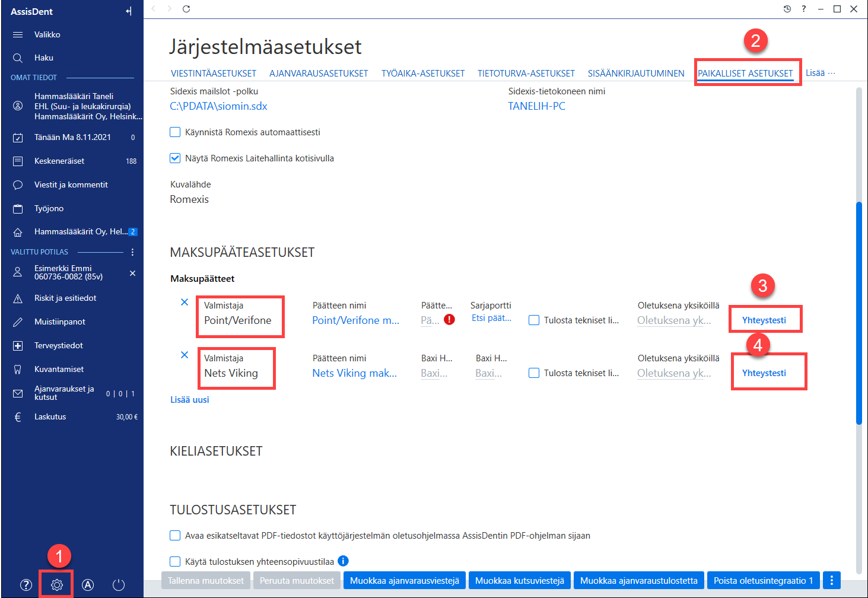Click Muokkaa kutsuviestejä button
The width and height of the screenshot is (868, 598).
click(520, 581)
